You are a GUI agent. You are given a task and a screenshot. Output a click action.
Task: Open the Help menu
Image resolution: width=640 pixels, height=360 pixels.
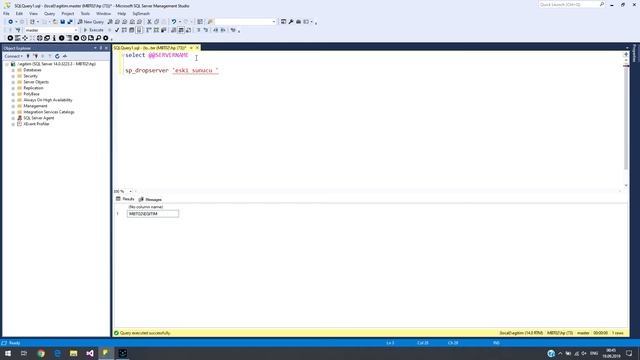tap(122, 13)
